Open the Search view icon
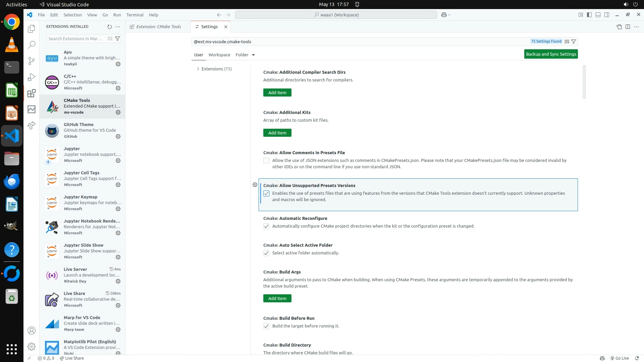The image size is (644, 362). [32, 45]
